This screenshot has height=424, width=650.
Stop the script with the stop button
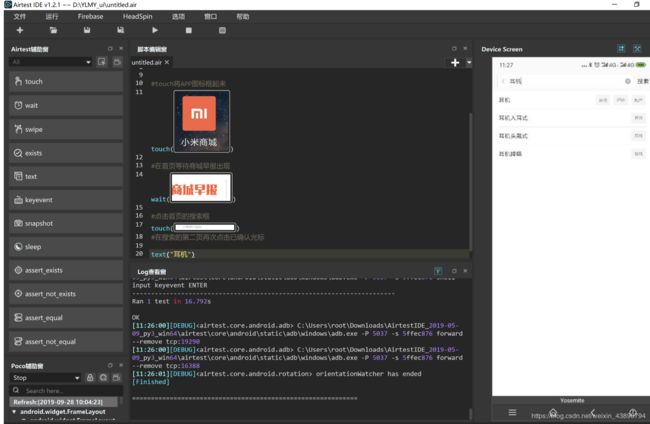[189, 30]
